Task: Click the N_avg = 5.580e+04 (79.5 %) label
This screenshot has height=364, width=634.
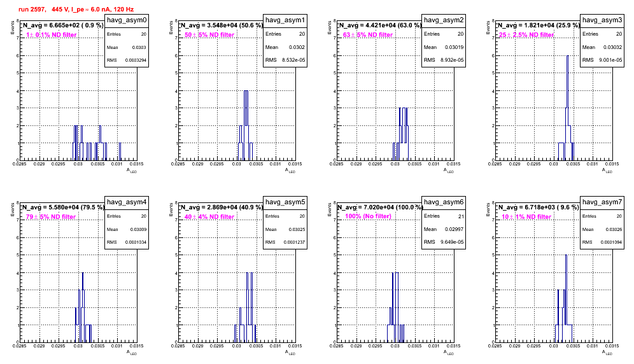Action: point(63,207)
